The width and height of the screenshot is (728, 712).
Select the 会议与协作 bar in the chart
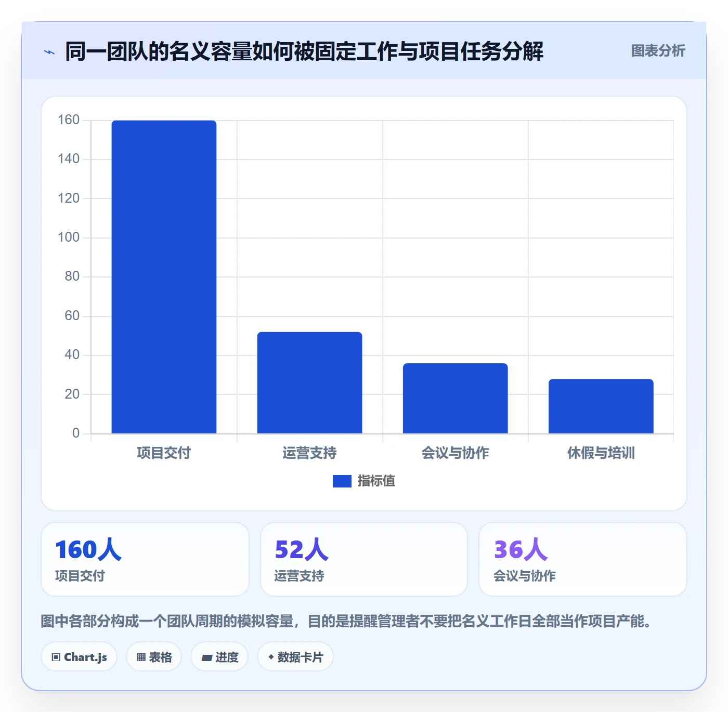pyautogui.click(x=455, y=398)
